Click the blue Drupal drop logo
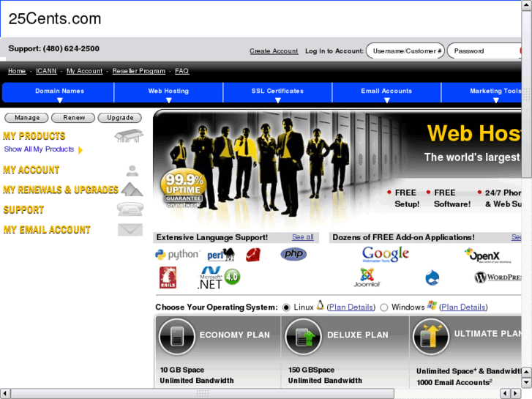This screenshot has width=532, height=399. [432, 277]
